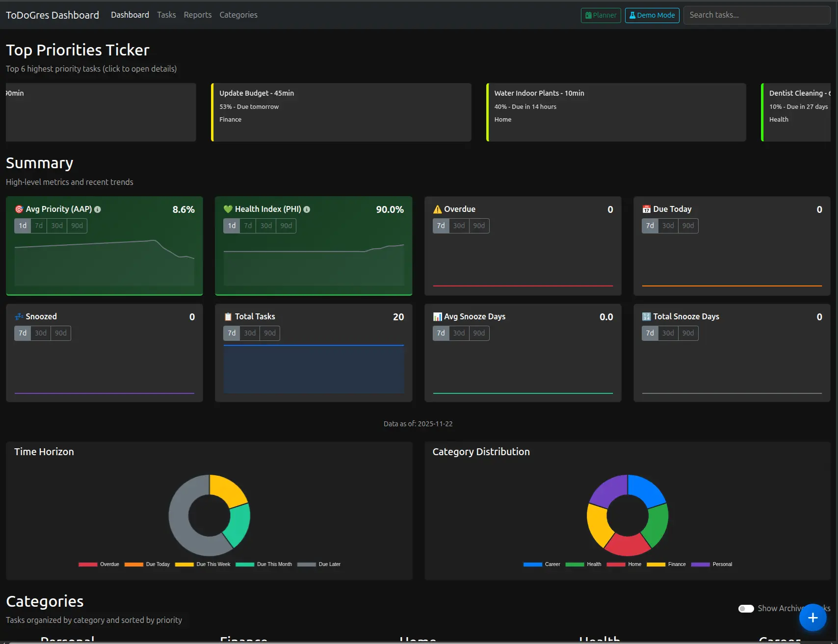Screen dimensions: 838x644
Task: Click the calendar icon on the Due Today card
Action: [647, 208]
